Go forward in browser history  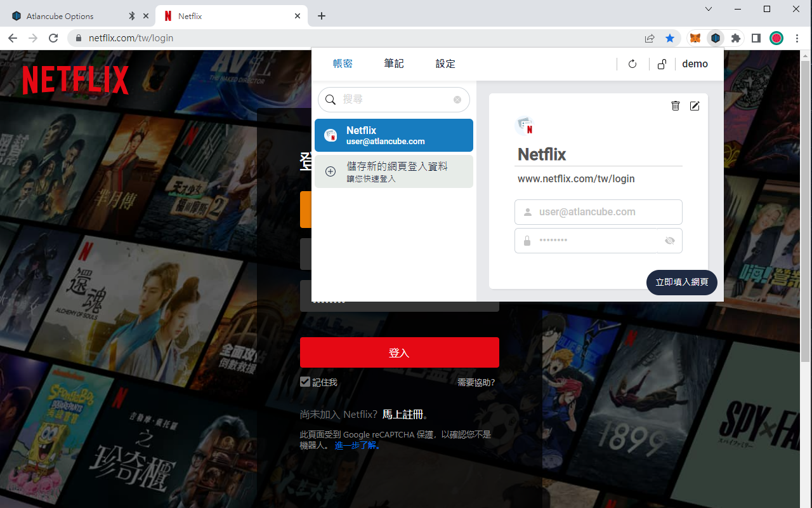point(33,38)
